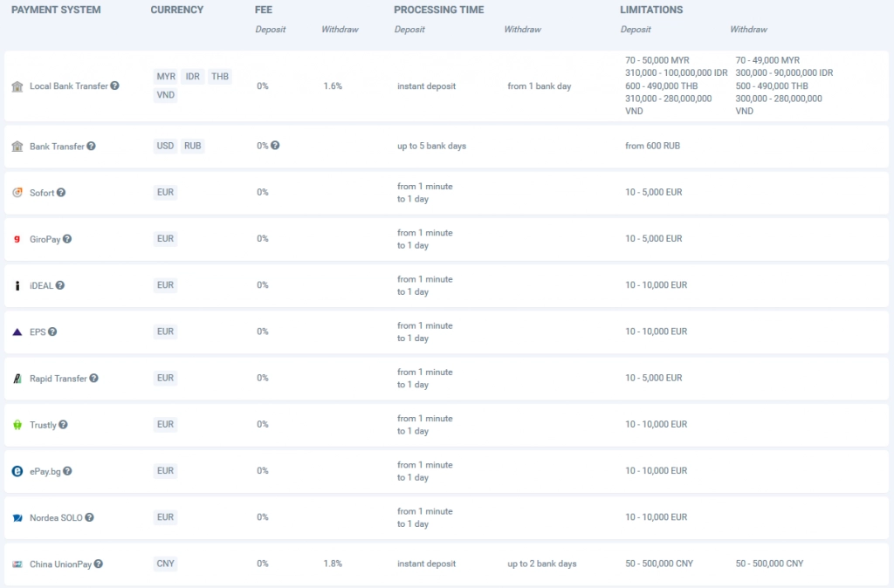
Task: Click the China UnionPay card icon
Action: click(17, 564)
